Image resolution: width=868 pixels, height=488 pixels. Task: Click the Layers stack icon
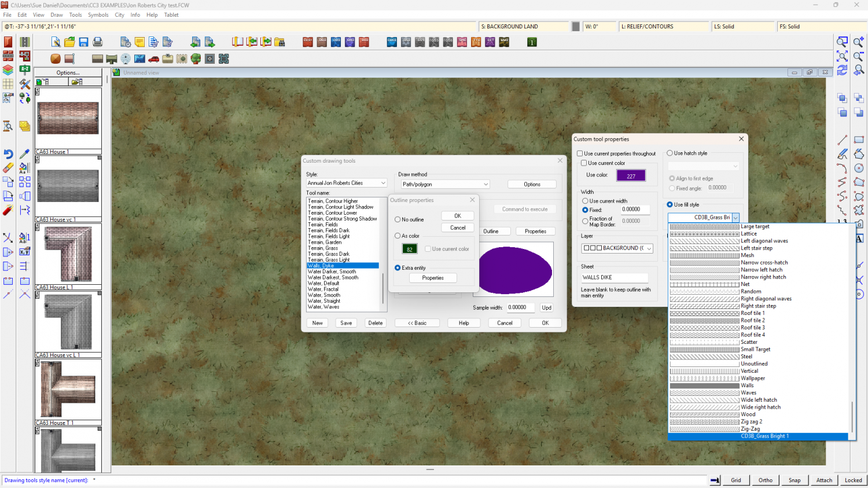[8, 70]
